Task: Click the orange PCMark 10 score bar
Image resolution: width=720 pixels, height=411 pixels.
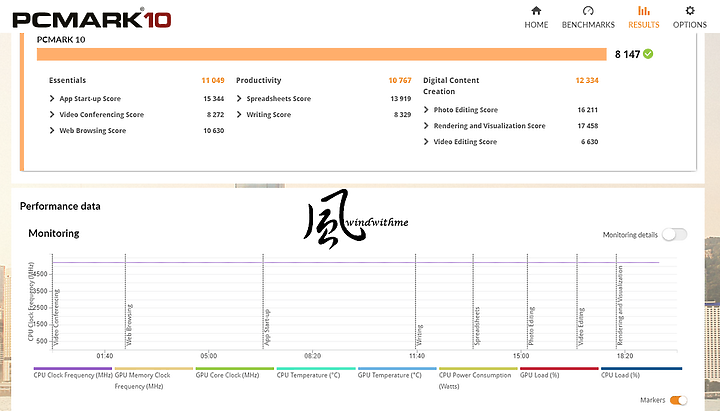Action: coord(321,54)
